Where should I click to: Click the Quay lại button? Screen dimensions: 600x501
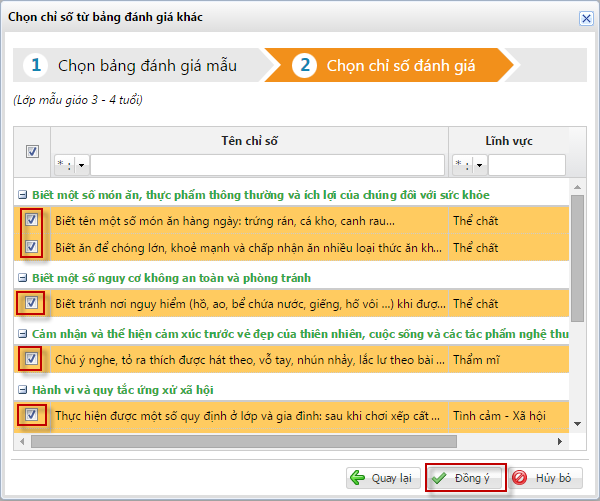(383, 478)
